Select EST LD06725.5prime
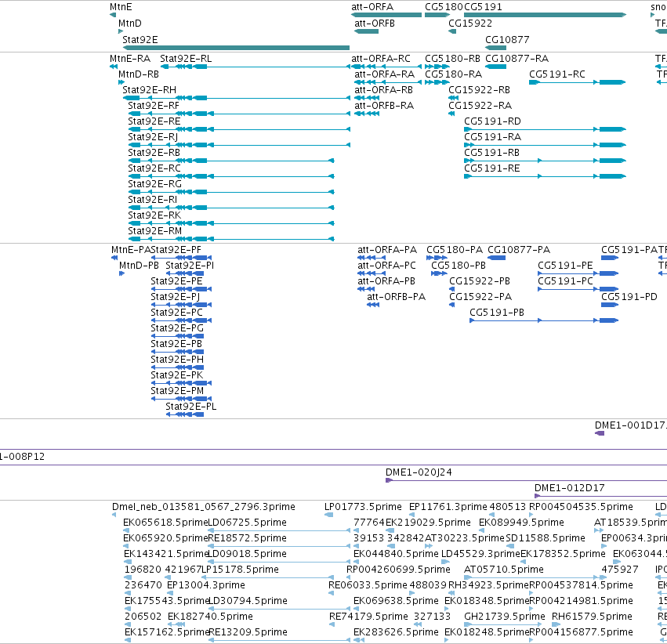The image size is (667, 644). pyautogui.click(x=279, y=530)
